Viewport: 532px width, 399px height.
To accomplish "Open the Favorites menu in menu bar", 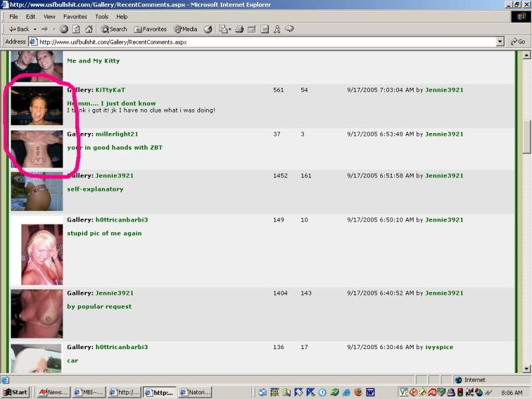I will pyautogui.click(x=74, y=17).
